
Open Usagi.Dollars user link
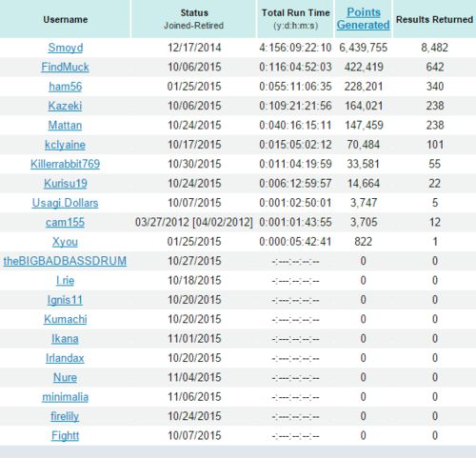[x=65, y=203]
